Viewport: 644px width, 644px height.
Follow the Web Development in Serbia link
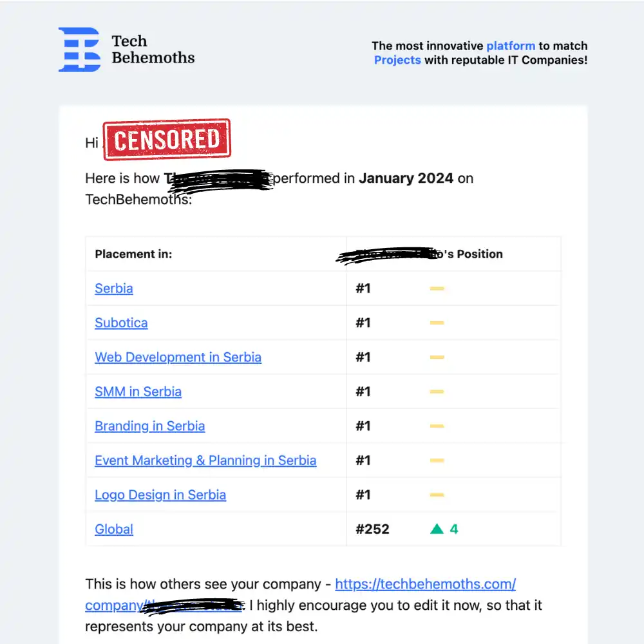tap(178, 357)
